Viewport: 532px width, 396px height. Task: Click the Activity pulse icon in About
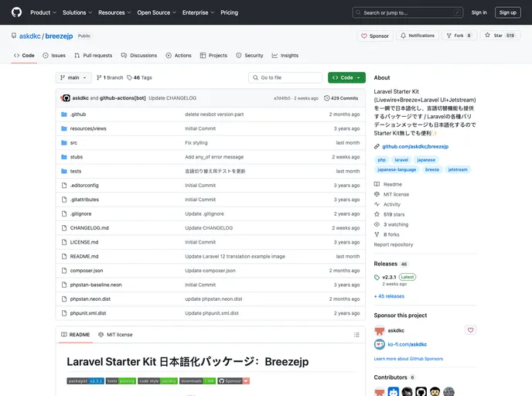coord(377,204)
